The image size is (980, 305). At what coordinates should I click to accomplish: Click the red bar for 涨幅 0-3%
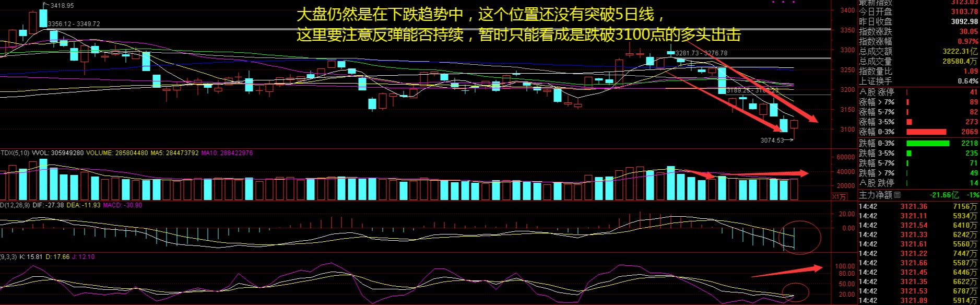[926, 132]
